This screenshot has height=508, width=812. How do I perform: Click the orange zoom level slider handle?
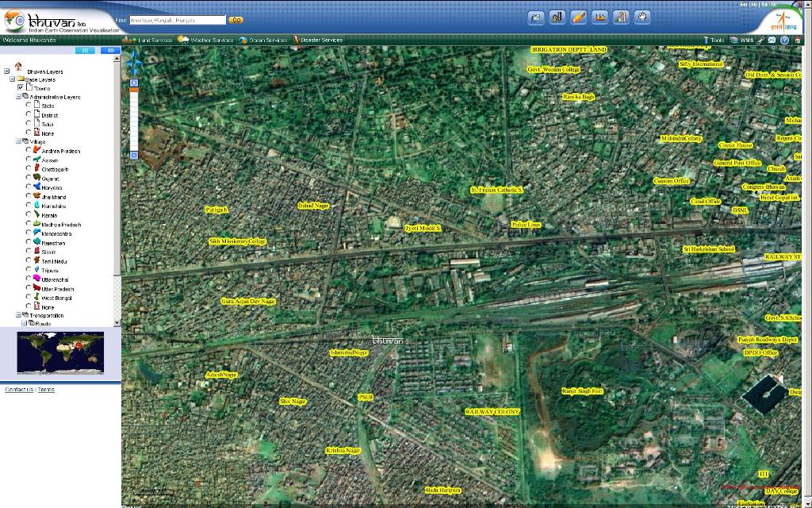coord(133,90)
